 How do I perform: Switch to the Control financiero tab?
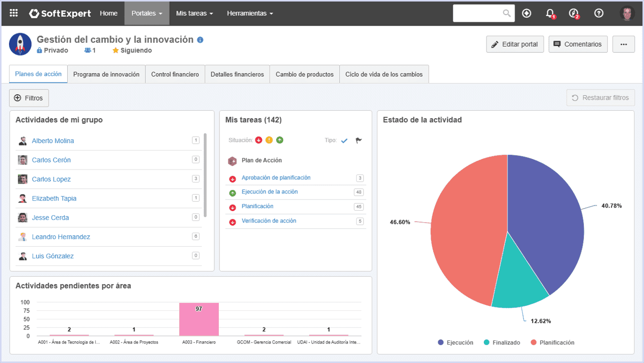[x=175, y=74]
